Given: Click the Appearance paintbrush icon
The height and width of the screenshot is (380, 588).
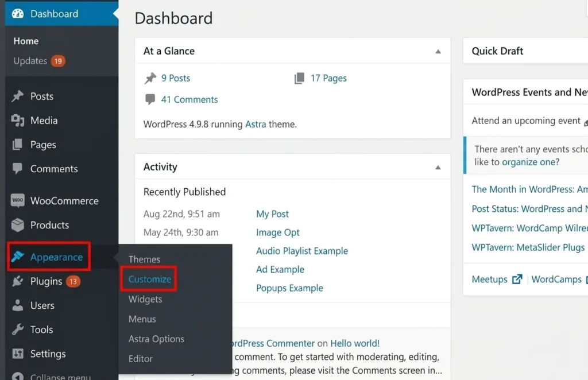Looking at the screenshot, I should [x=18, y=257].
